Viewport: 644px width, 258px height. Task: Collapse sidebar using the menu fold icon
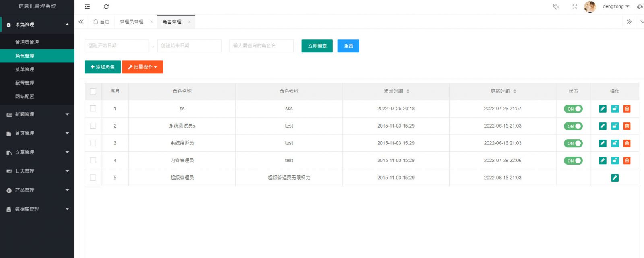tap(87, 7)
